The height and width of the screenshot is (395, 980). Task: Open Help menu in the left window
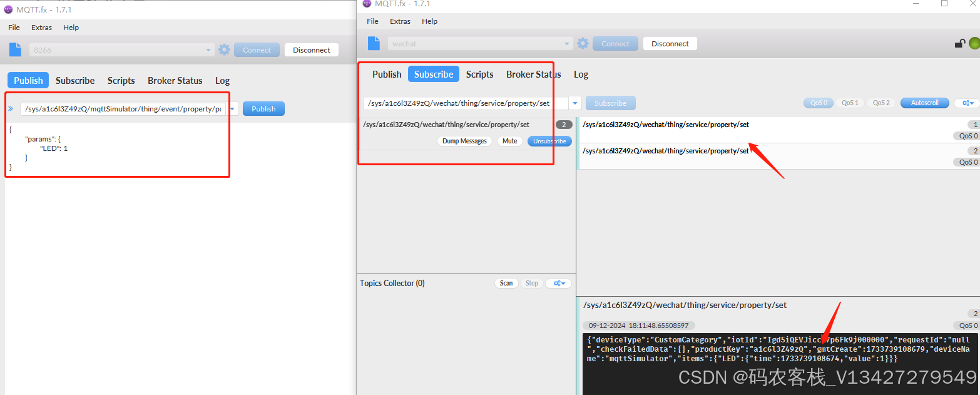pos(71,28)
